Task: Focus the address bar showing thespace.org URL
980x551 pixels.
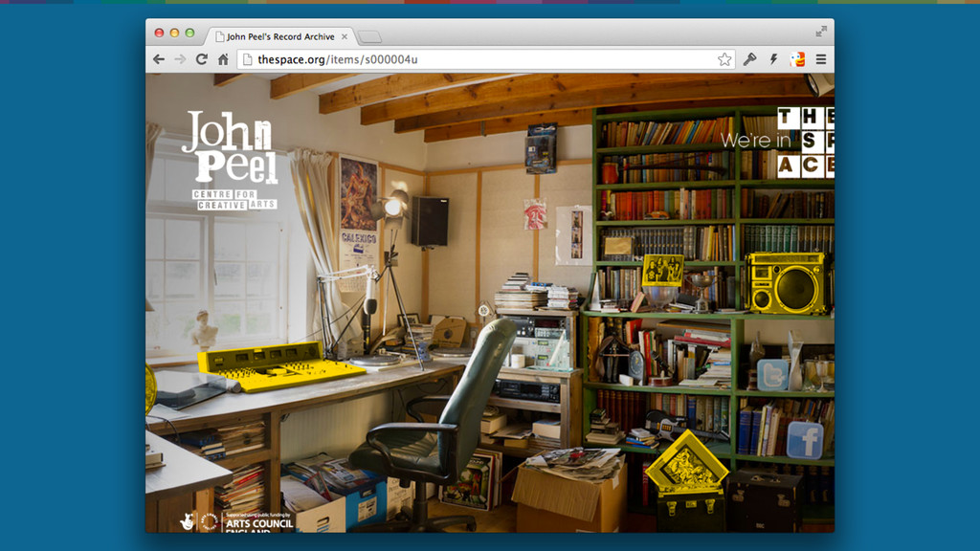Action: click(x=486, y=59)
